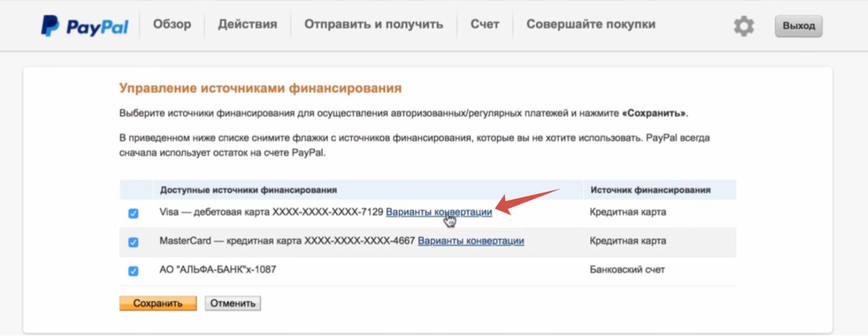Screen dimensions: 868x336
Task: Open Варианты конвертации for the MasterCard
Action: click(x=471, y=241)
